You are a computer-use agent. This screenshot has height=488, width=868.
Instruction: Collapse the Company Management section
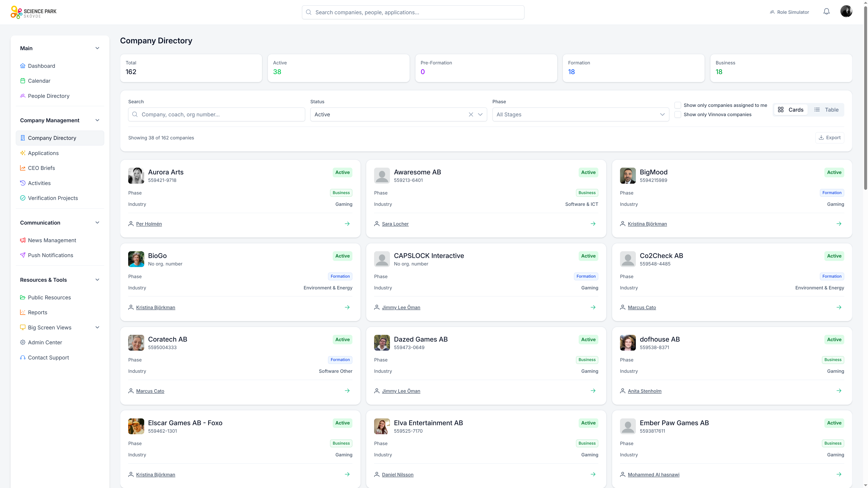tap(97, 120)
